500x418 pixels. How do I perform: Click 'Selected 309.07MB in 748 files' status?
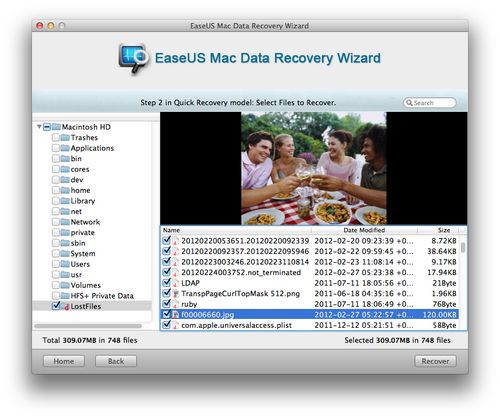[x=397, y=340]
